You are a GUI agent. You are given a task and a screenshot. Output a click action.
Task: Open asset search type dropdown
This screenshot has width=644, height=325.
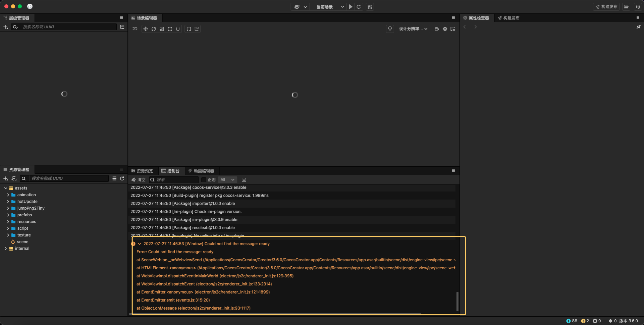[24, 178]
